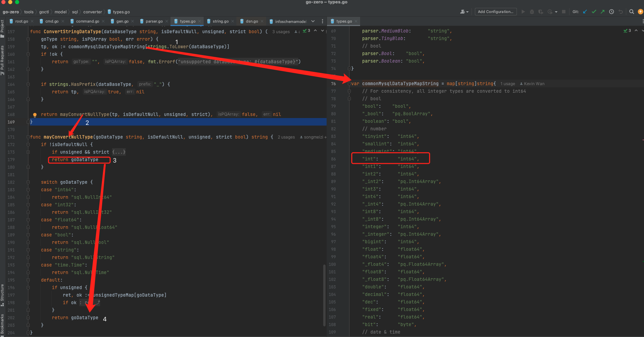This screenshot has width=644, height=337.
Task: Open the Project tool window
Action: pyautogui.click(x=2, y=29)
